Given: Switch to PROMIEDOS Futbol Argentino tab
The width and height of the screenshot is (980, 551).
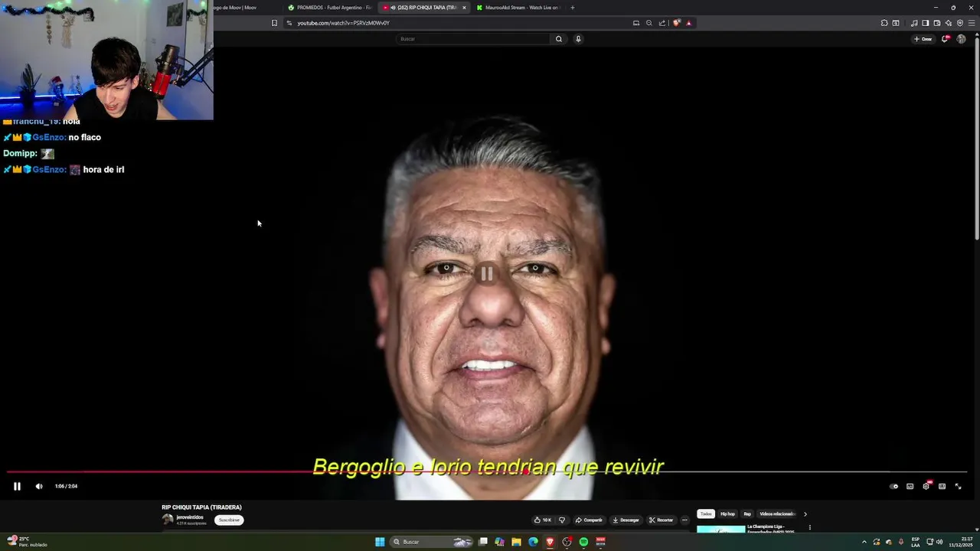Looking at the screenshot, I should [330, 8].
